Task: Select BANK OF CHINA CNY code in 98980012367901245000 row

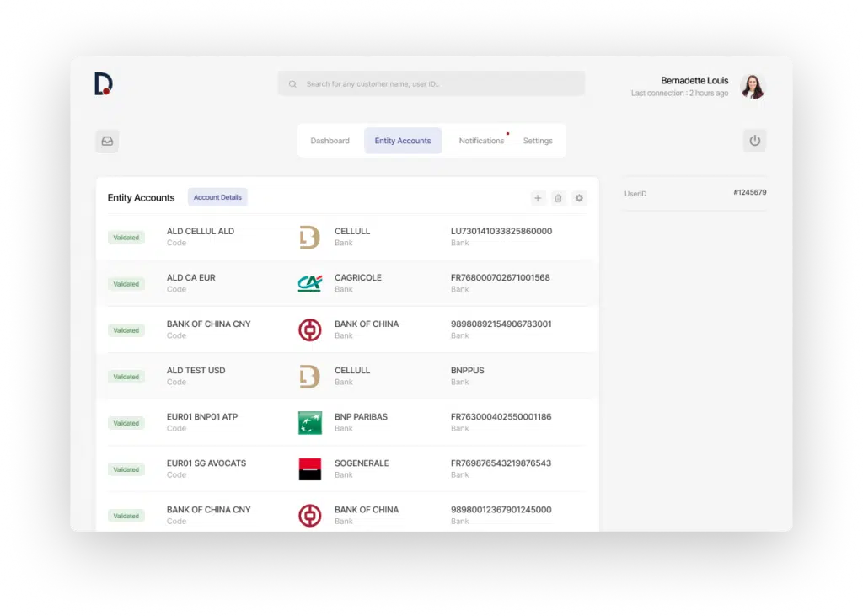Action: (209, 510)
